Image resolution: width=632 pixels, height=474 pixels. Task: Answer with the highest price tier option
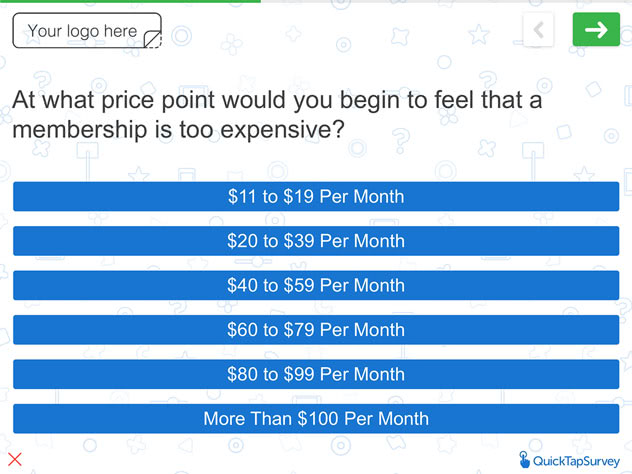316,418
